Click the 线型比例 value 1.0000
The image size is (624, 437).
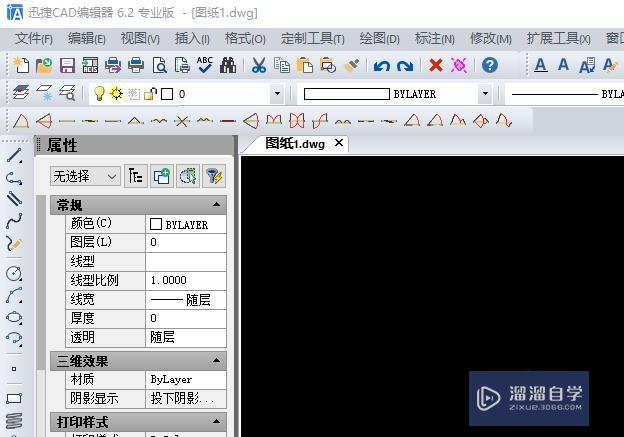(186, 280)
